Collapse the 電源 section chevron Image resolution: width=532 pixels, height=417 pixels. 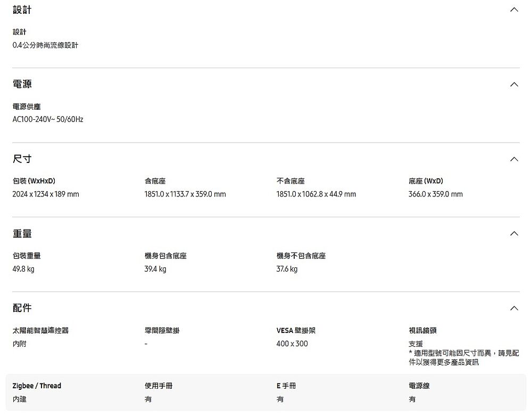pos(514,84)
